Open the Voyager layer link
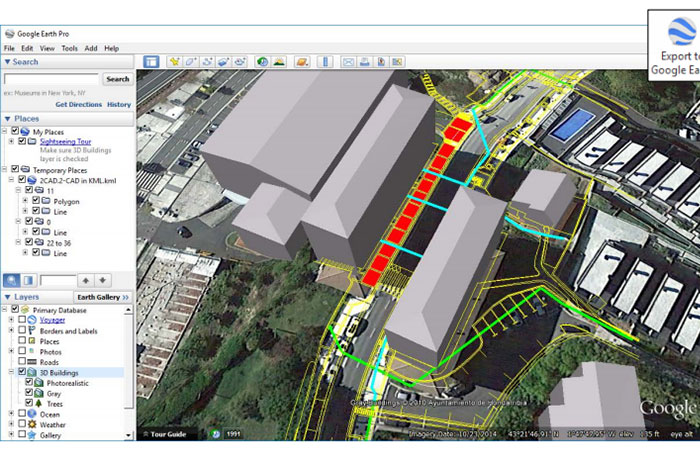The image size is (700, 467). point(52,320)
